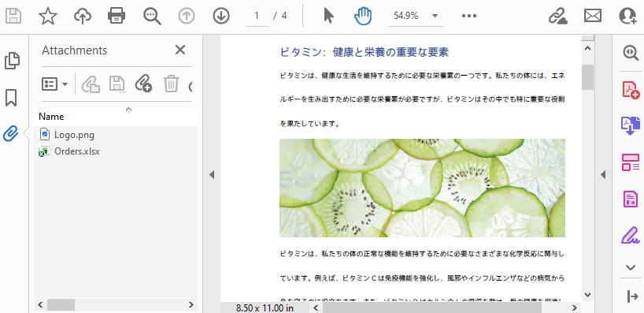Click the document vertical scrollbar thumb

[588, 77]
